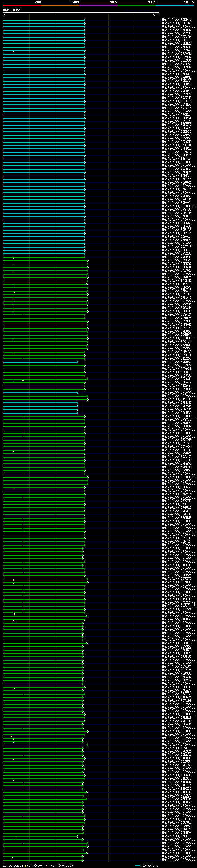This screenshot has width=197, height=868.
Task: Select the UniRef100_P87199 label
Action: coord(177,700)
